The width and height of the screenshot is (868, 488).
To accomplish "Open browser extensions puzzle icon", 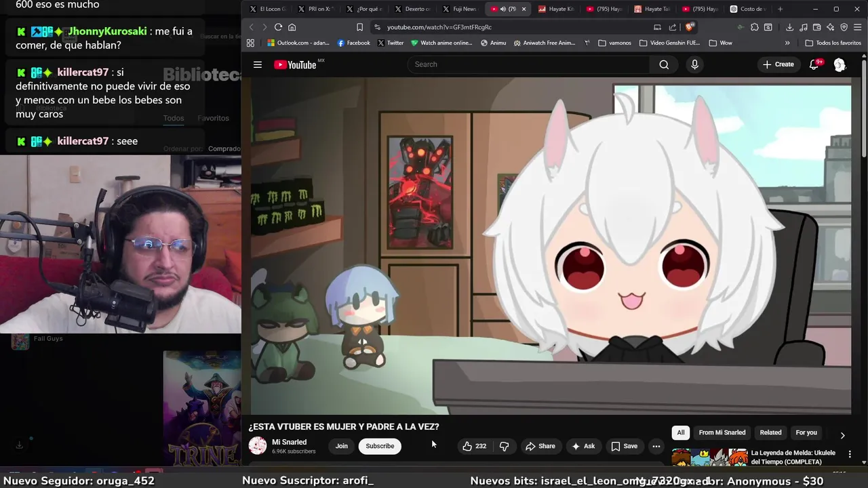I will (754, 27).
